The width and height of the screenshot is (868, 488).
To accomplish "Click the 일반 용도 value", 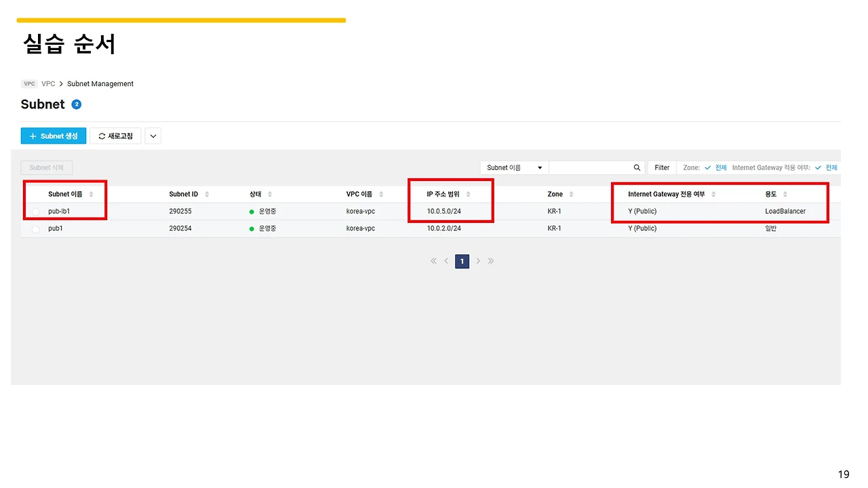I will click(771, 229).
